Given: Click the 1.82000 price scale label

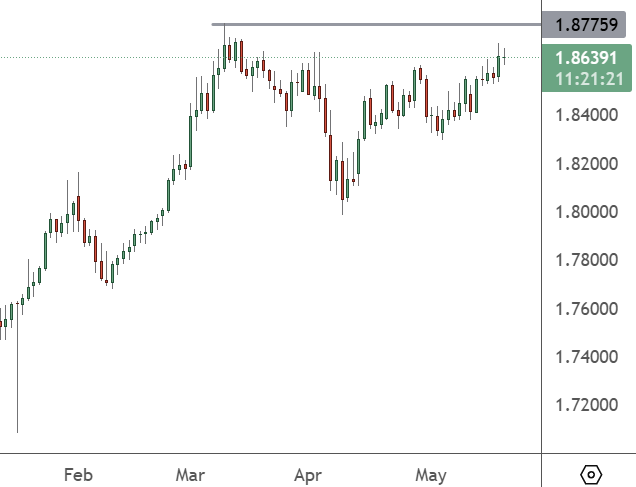Looking at the screenshot, I should click(585, 164).
